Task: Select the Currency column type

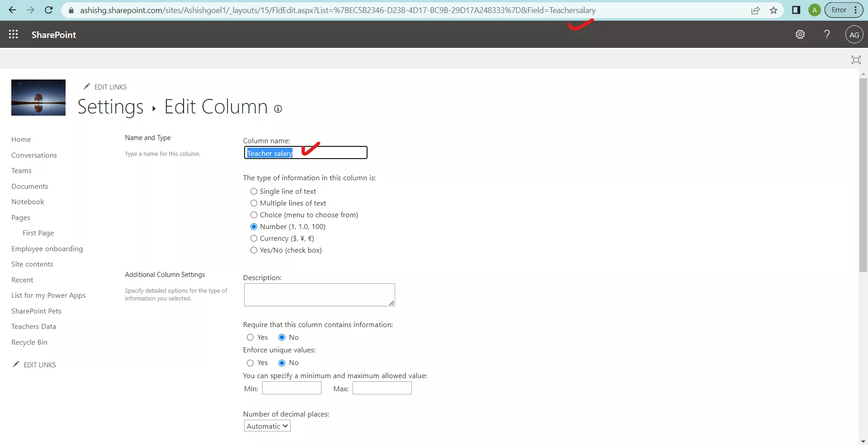Action: point(254,239)
